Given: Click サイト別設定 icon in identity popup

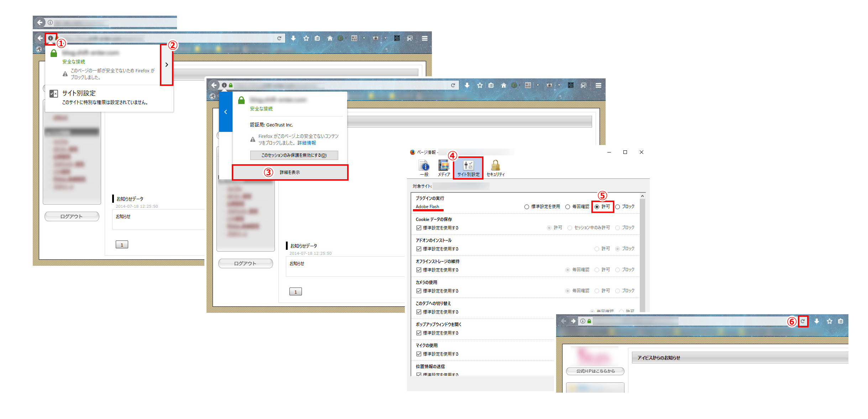Looking at the screenshot, I should click(x=54, y=94).
